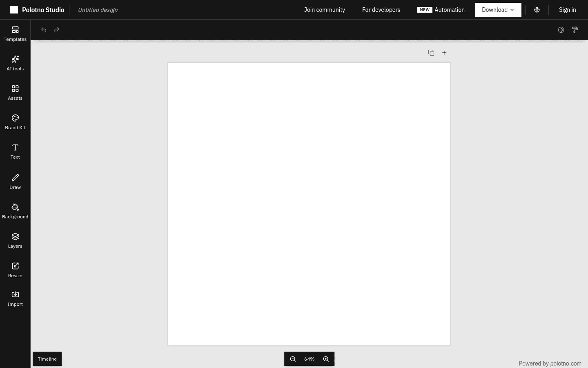Viewport: 588px width, 368px height.
Task: Zoom in with the plus magnifier
Action: pyautogui.click(x=326, y=359)
